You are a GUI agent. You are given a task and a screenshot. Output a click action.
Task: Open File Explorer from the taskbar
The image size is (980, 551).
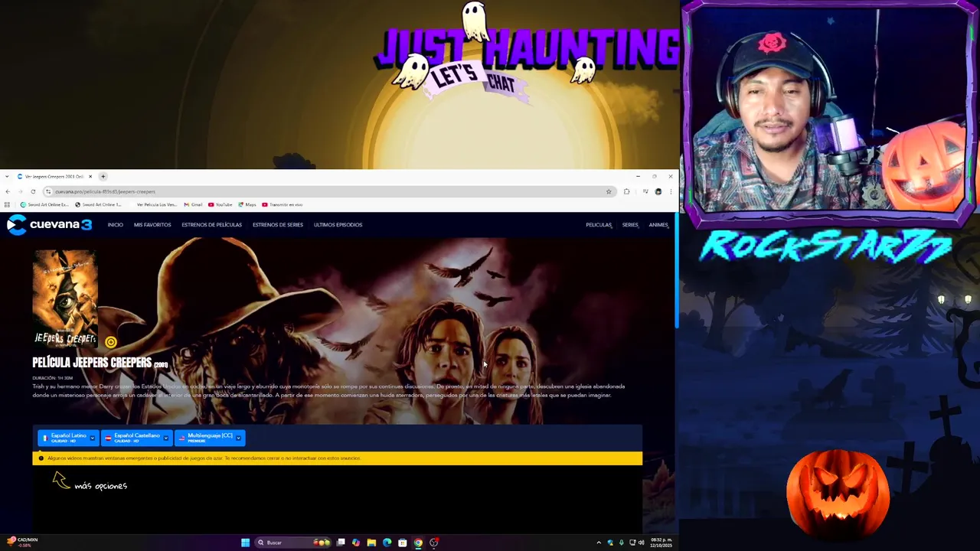pyautogui.click(x=371, y=543)
